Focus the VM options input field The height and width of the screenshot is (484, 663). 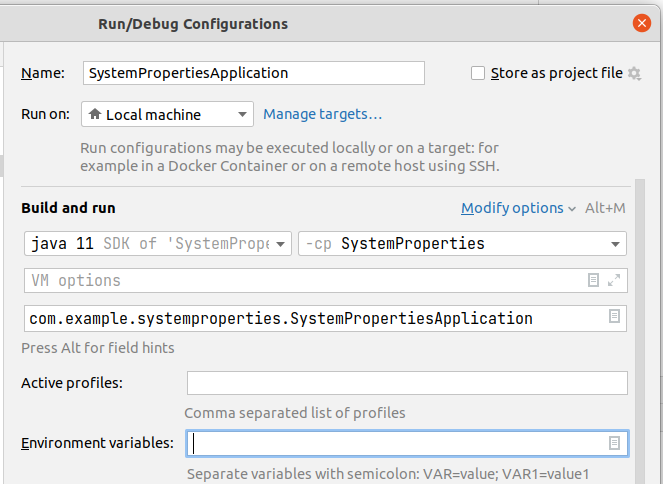tap(300, 281)
